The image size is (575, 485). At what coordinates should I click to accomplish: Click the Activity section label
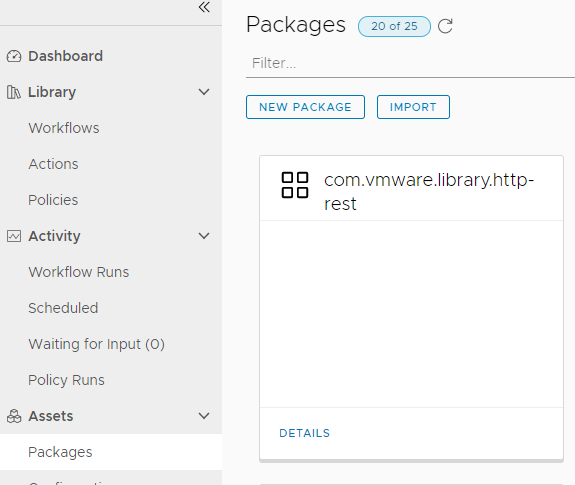tap(54, 236)
